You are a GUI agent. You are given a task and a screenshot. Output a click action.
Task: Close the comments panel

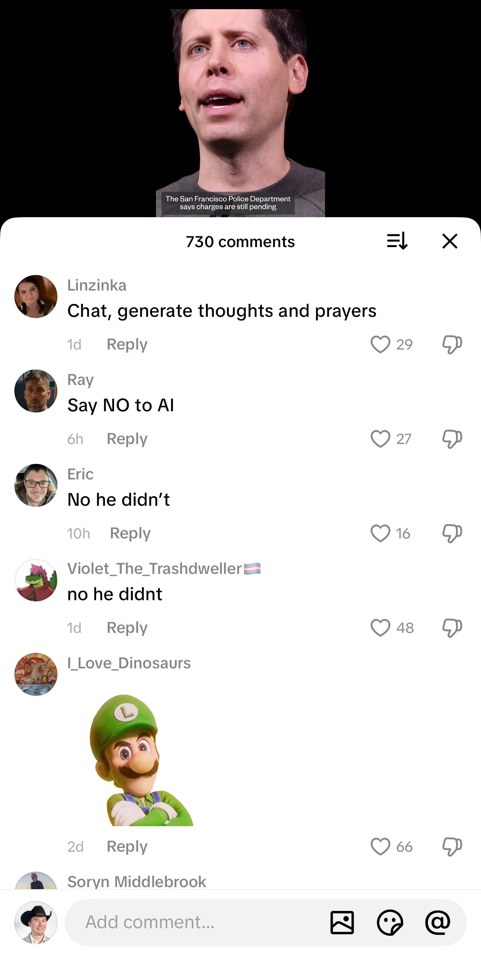450,241
